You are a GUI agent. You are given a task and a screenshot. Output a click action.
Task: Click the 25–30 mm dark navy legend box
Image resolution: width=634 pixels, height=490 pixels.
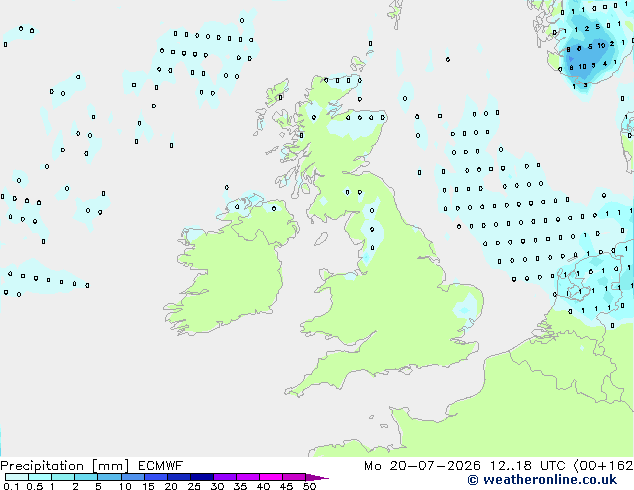coord(202,477)
